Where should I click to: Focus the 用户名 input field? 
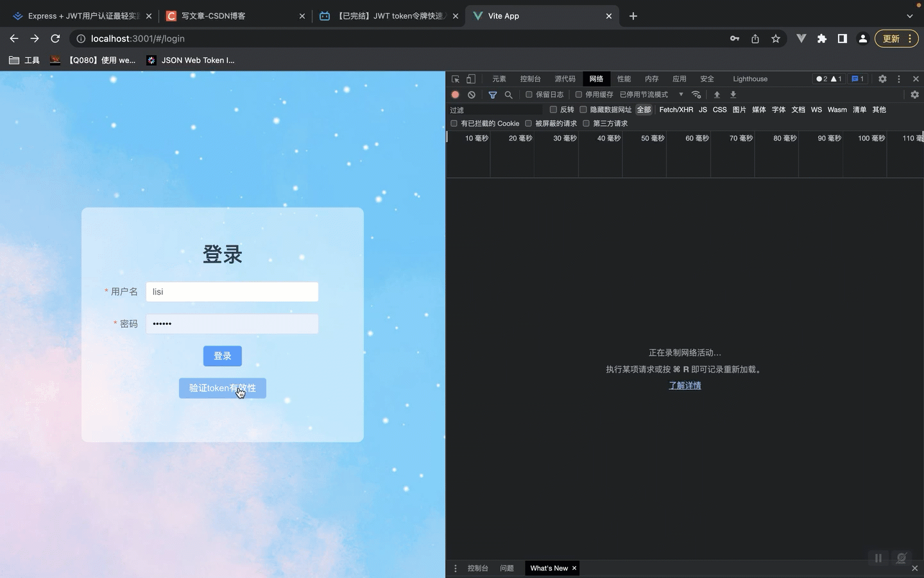[x=232, y=292]
